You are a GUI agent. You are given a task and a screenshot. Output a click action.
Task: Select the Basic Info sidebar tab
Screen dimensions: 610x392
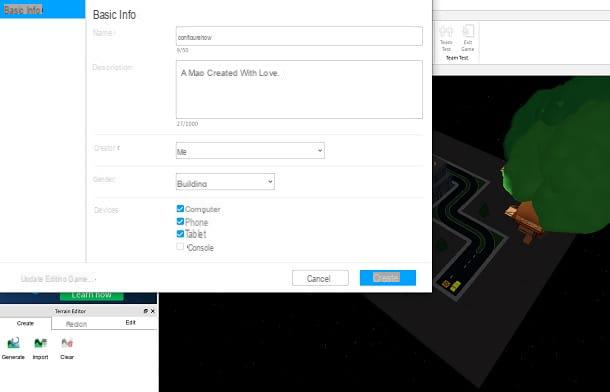tap(42, 9)
